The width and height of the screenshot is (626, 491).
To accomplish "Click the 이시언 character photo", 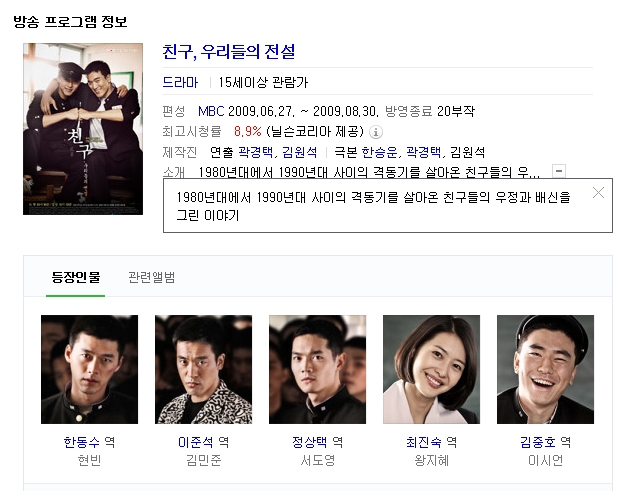I will (x=545, y=369).
